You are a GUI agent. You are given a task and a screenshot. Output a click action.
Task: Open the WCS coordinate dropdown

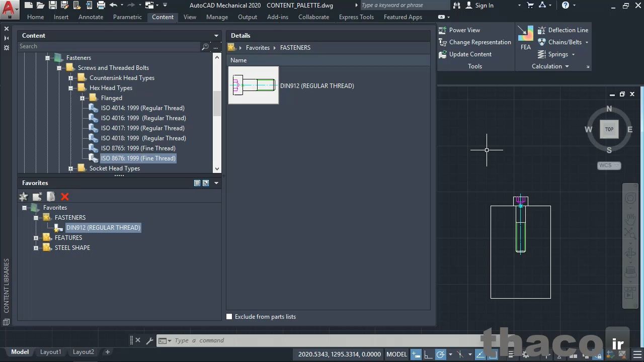click(609, 165)
